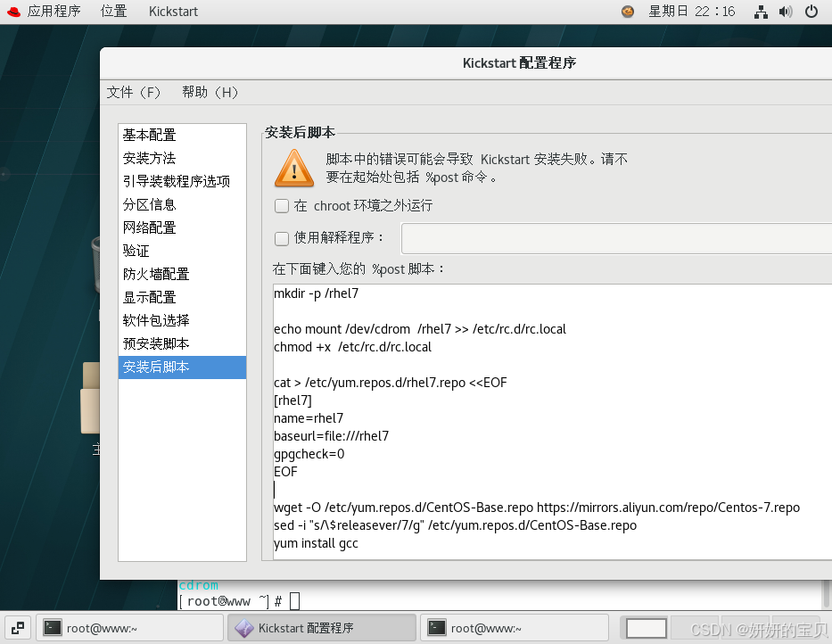
Task: Click the line 'mkdir -p /rhel7' in script
Action: (317, 293)
